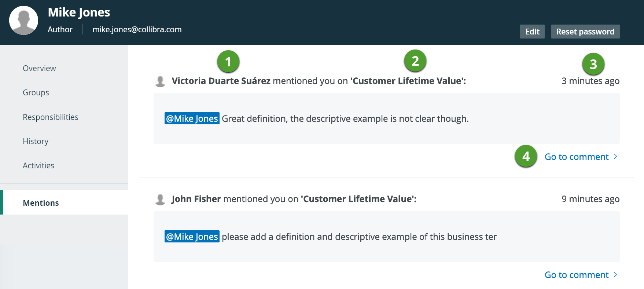
Task: Open the Responsibilities section
Action: click(51, 117)
